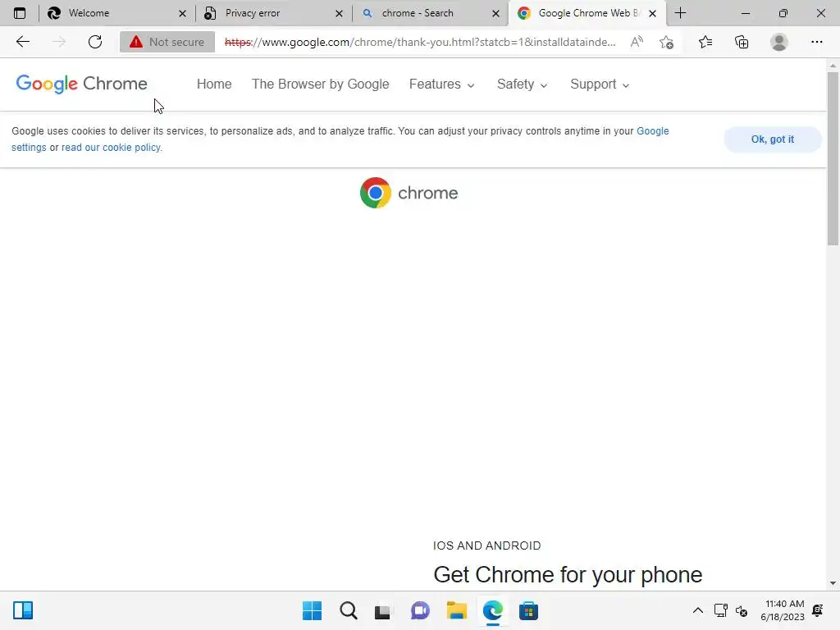The height and width of the screenshot is (630, 840).
Task: Expand the Support dropdown menu
Action: 600,84
